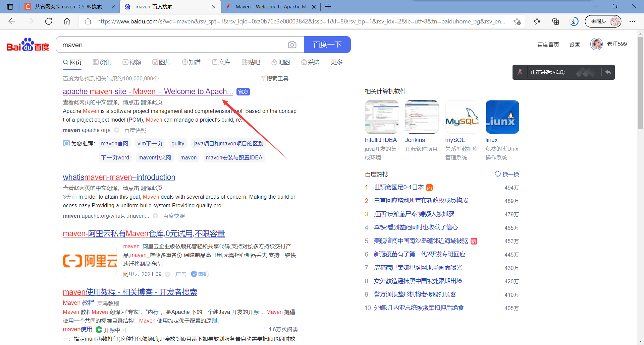Open 百度快照 for maven.apache.org result
Image resolution: width=644 pixels, height=345 pixels.
tap(135, 130)
